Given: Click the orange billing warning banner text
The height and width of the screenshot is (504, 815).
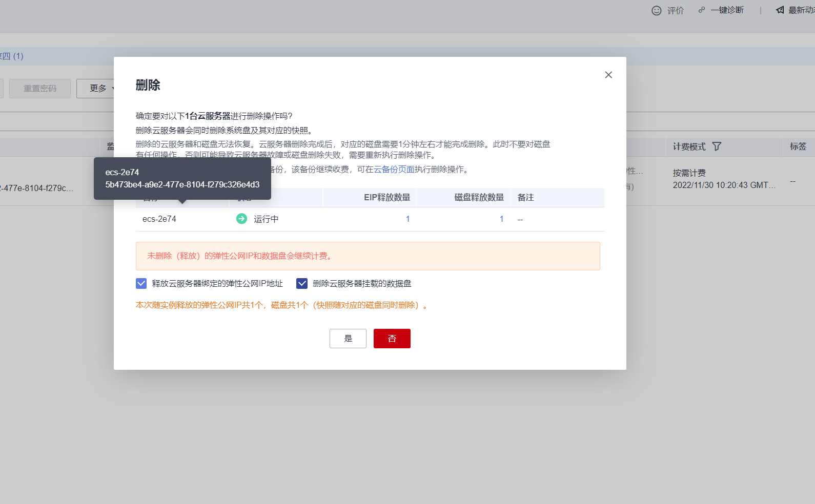Looking at the screenshot, I should click(241, 256).
